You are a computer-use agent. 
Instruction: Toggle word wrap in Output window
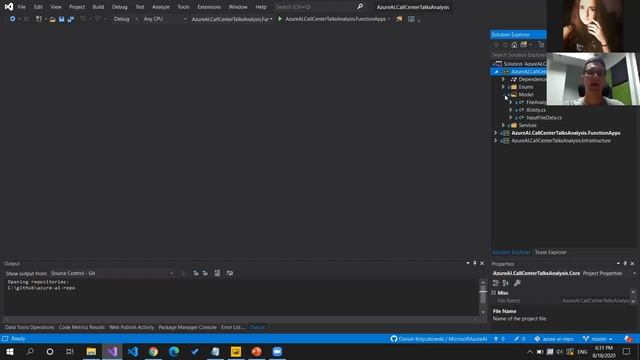[x=230, y=273]
